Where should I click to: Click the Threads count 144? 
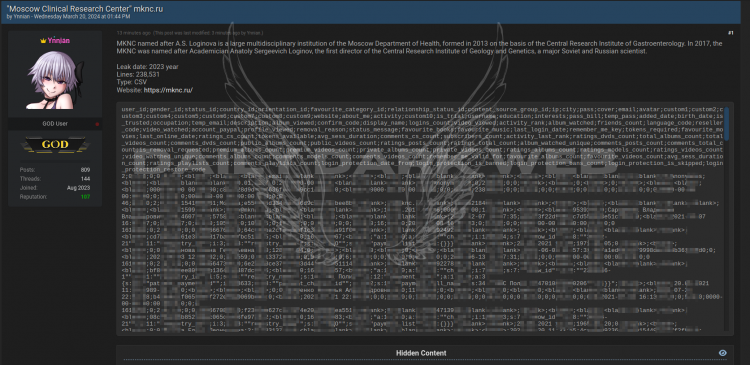[86, 179]
